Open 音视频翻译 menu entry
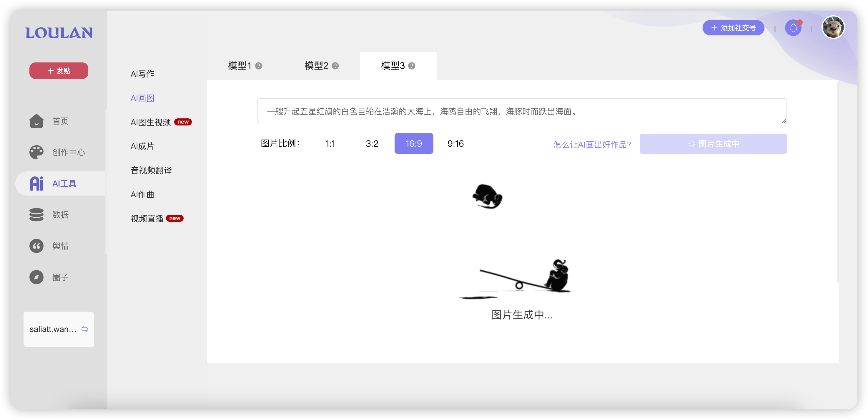This screenshot has width=868, height=420. coord(151,170)
